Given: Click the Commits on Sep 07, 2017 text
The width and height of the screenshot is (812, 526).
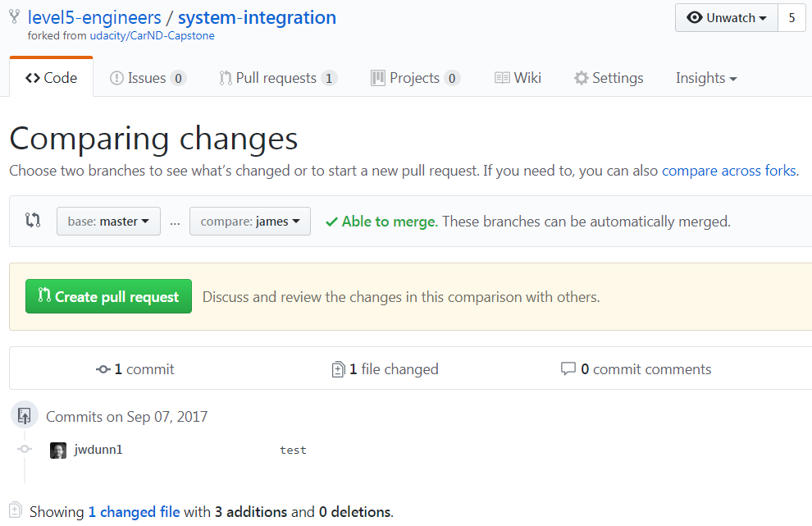Looking at the screenshot, I should (x=127, y=417).
